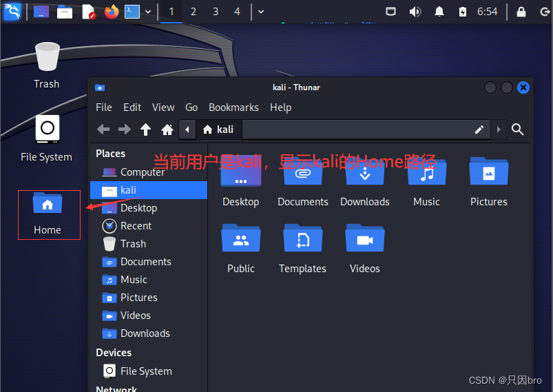Expand the terminal launcher dropdown arrow
The height and width of the screenshot is (392, 553).
(x=148, y=12)
